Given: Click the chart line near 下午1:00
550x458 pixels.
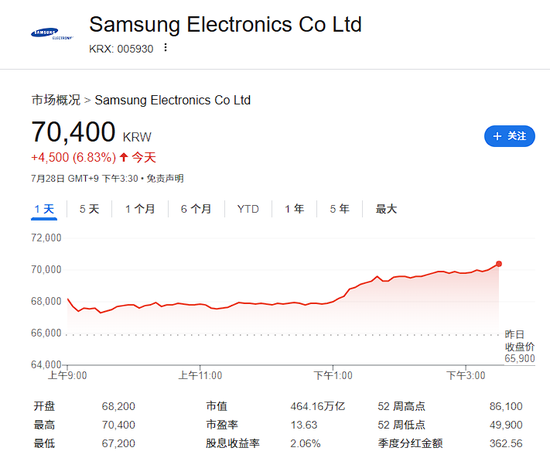Looking at the screenshot, I should (333, 302).
